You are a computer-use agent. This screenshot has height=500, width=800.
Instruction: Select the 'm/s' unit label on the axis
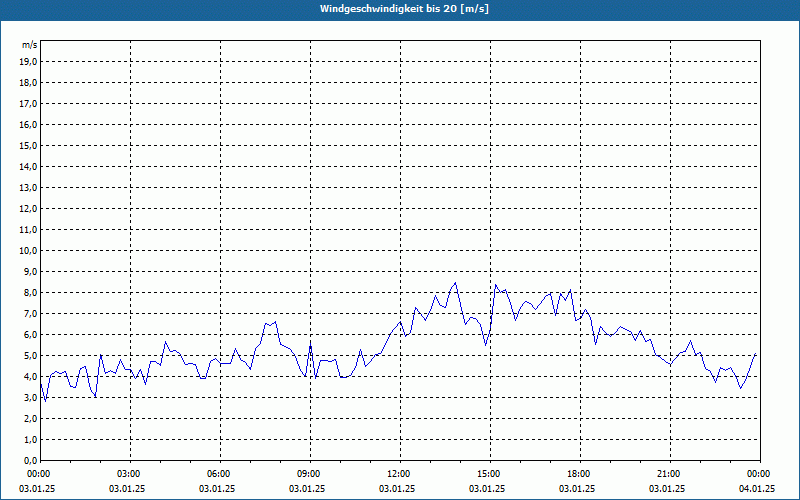tap(30, 45)
